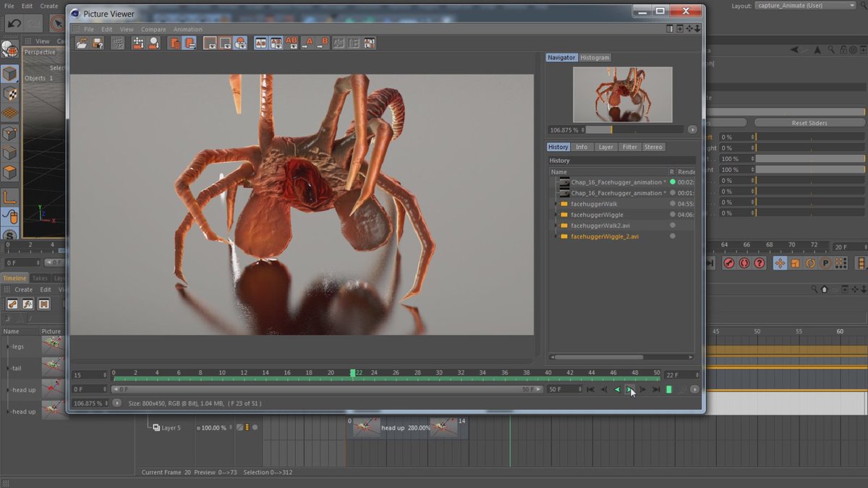Expand the facehuggerWalk folder in History

click(556, 204)
